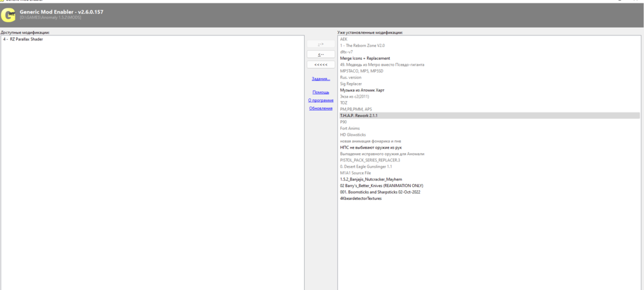Open the Задания... link
644x290 pixels.
point(321,78)
